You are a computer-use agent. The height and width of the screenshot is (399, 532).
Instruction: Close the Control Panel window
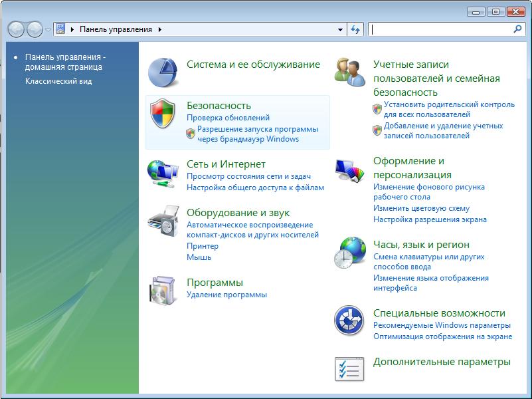515,12
